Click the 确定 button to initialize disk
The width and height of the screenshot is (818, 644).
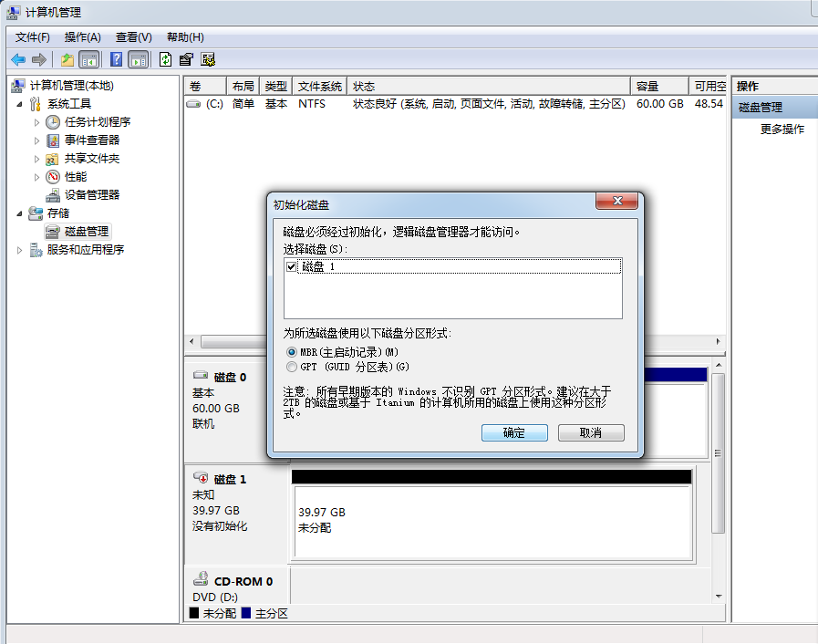click(514, 432)
